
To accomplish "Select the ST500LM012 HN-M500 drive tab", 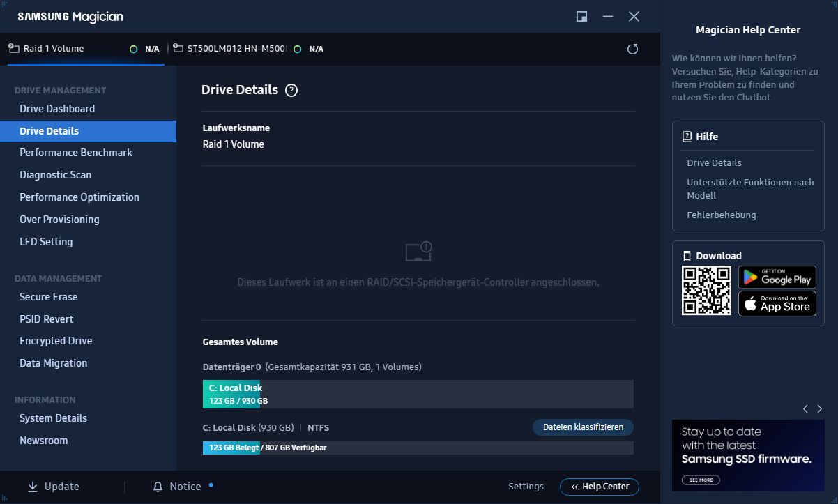I will click(247, 49).
